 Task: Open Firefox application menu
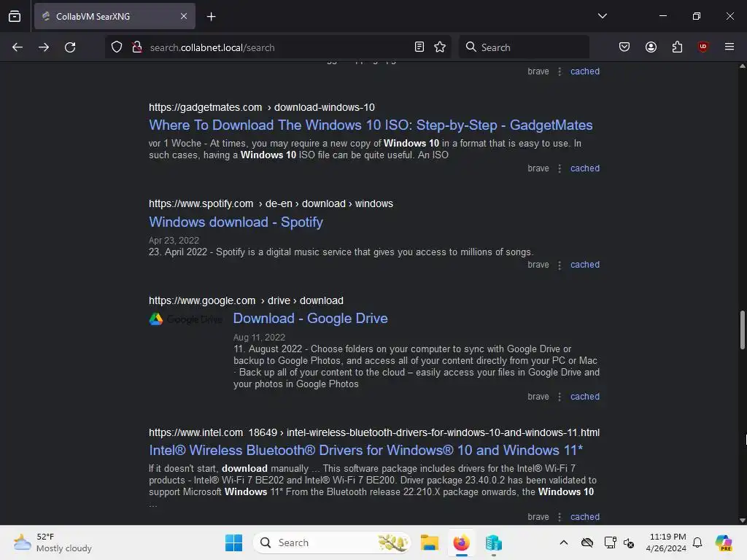pos(729,47)
